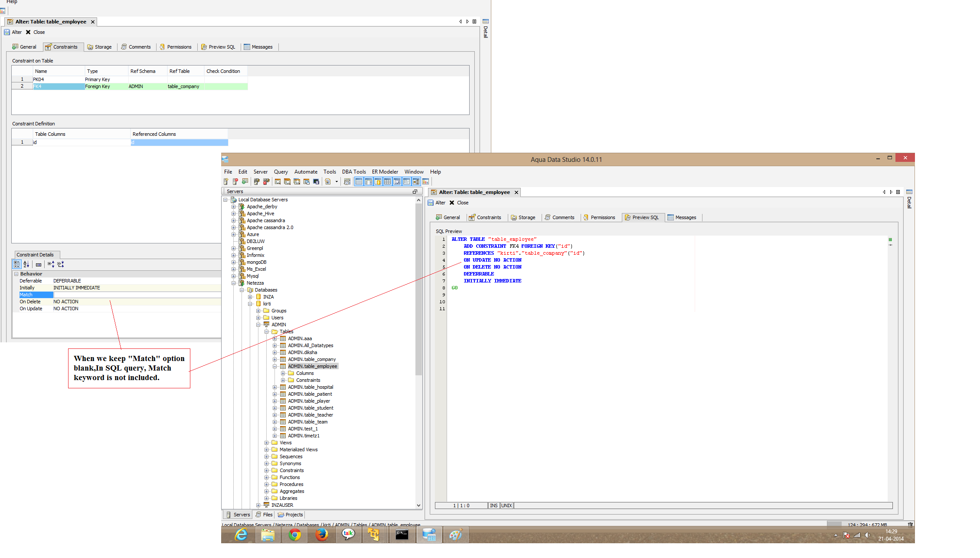The width and height of the screenshot is (980, 558).
Task: Expand the Views folder node
Action: (x=267, y=443)
